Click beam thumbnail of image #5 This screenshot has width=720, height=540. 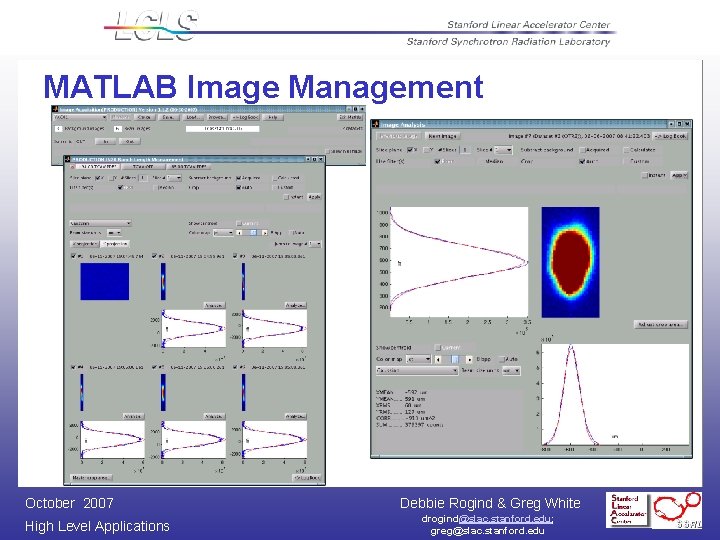pyautogui.click(x=163, y=393)
